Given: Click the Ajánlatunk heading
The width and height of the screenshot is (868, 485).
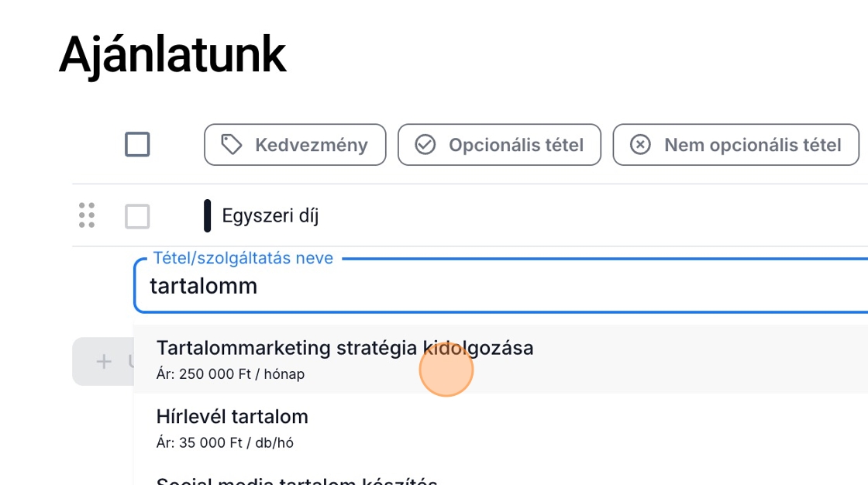Looking at the screenshot, I should coord(172,54).
